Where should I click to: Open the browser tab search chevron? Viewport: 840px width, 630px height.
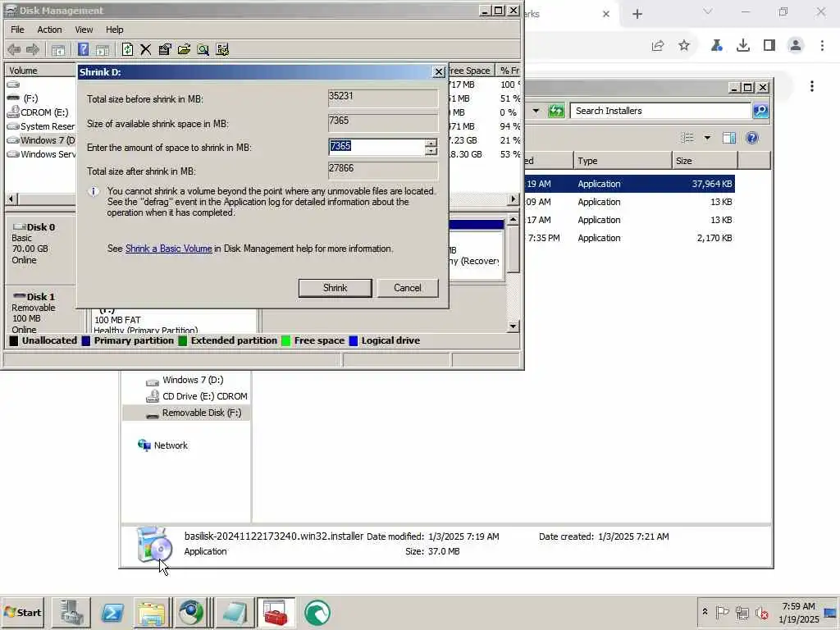click(708, 11)
